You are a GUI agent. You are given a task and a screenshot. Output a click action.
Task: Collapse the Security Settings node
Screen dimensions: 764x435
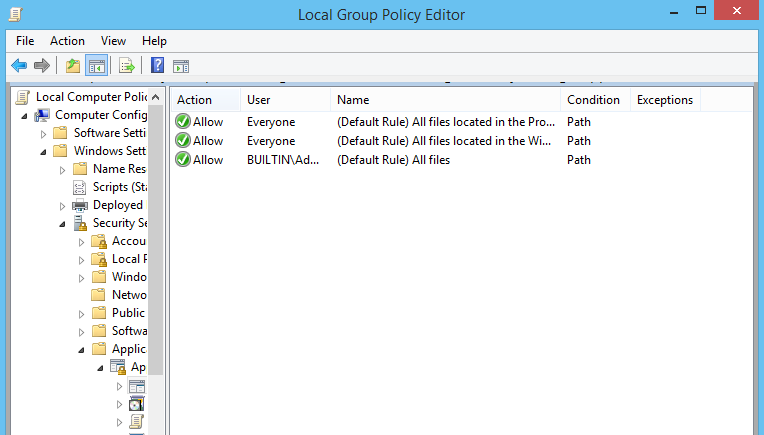coord(62,224)
